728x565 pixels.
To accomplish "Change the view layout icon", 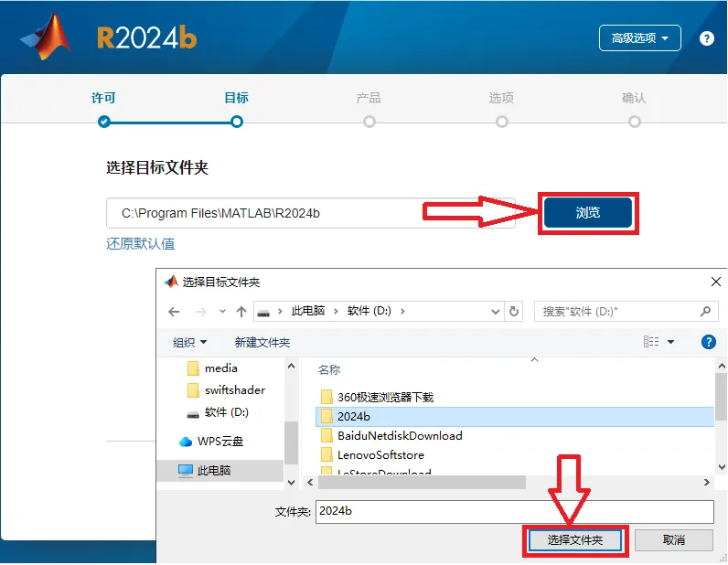I will click(x=651, y=342).
